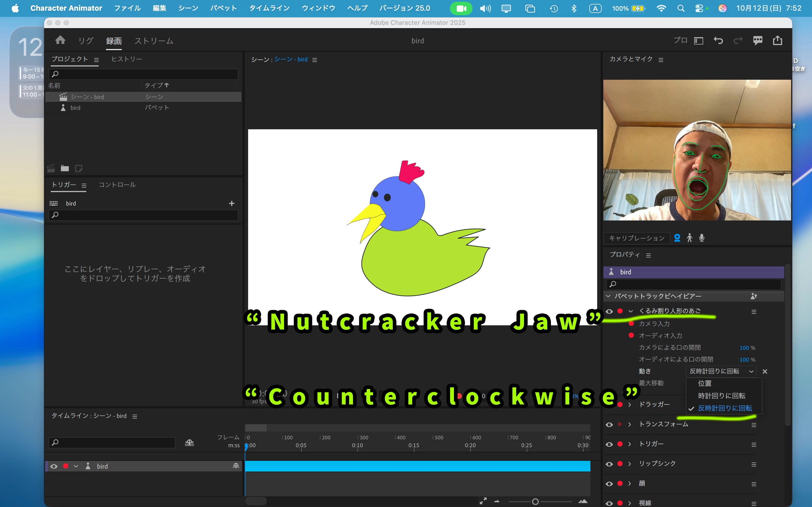Select 時計回りに回転 from the dropdown list
Image resolution: width=812 pixels, height=507 pixels.
coord(721,396)
